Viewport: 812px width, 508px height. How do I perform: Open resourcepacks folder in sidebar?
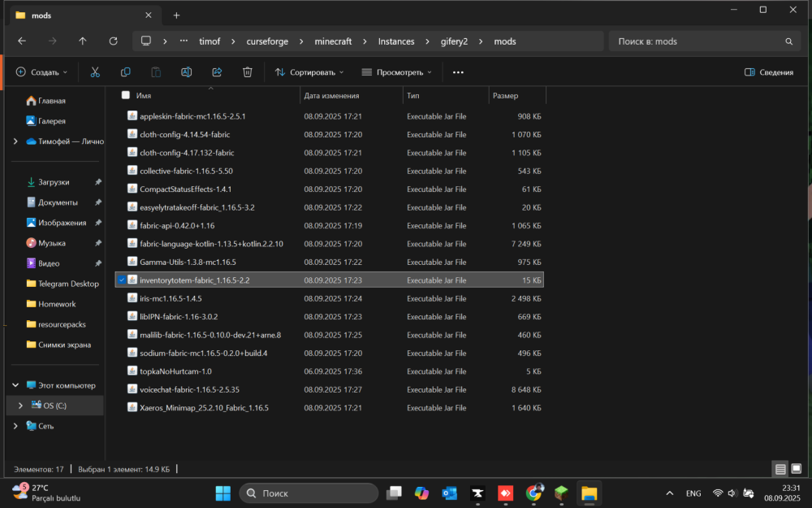pos(57,324)
